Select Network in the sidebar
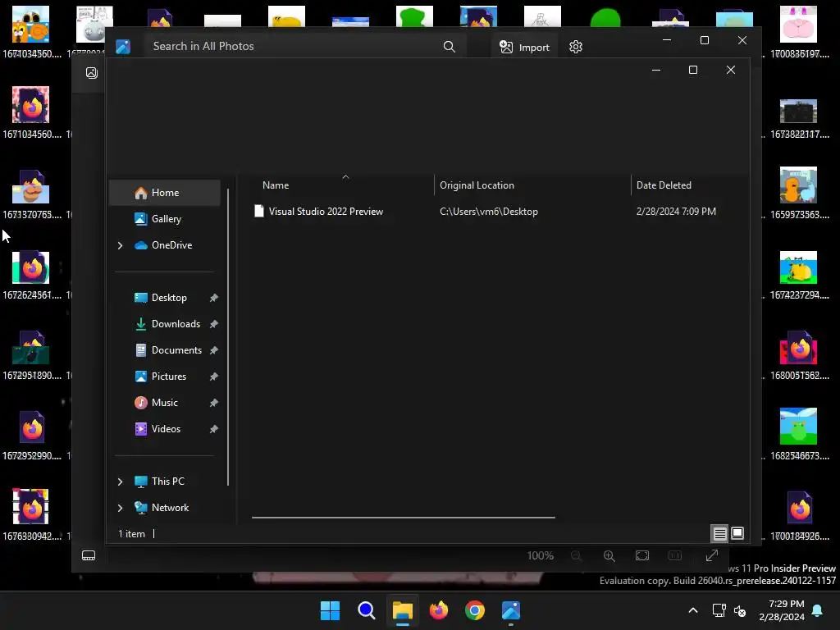The width and height of the screenshot is (840, 630). [x=170, y=508]
